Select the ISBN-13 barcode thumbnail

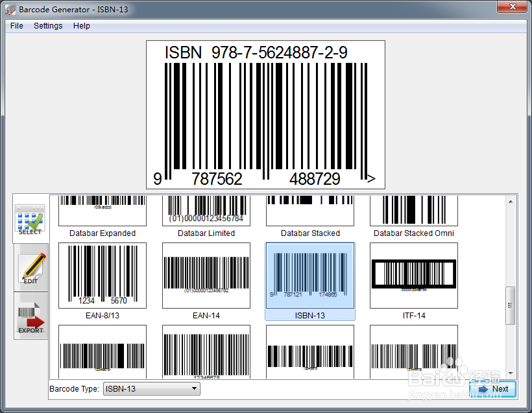point(310,276)
